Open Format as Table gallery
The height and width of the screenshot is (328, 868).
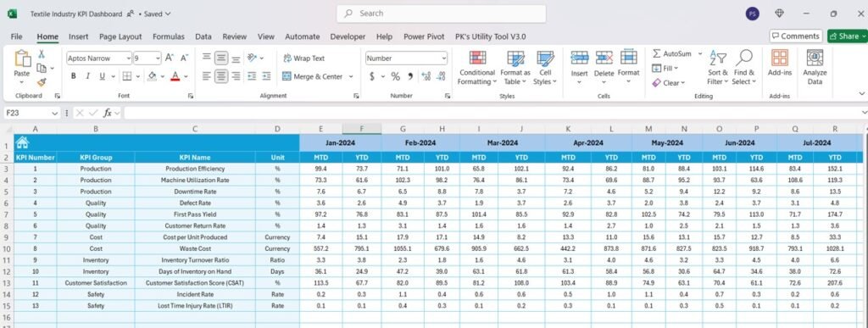515,68
